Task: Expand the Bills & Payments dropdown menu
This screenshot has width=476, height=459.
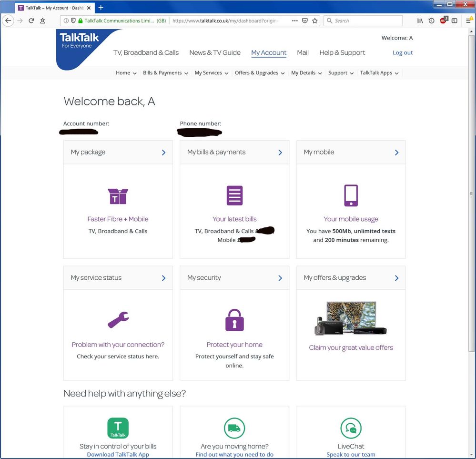Action: tap(165, 73)
